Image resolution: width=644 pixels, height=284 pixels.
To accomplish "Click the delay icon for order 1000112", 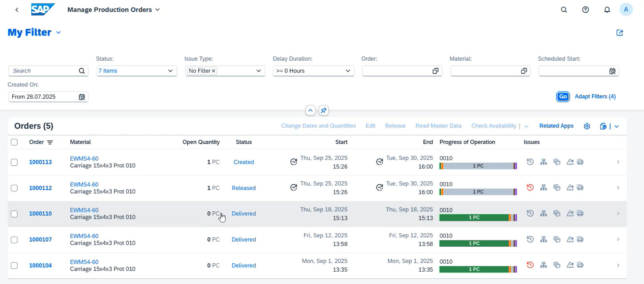I will (x=530, y=188).
